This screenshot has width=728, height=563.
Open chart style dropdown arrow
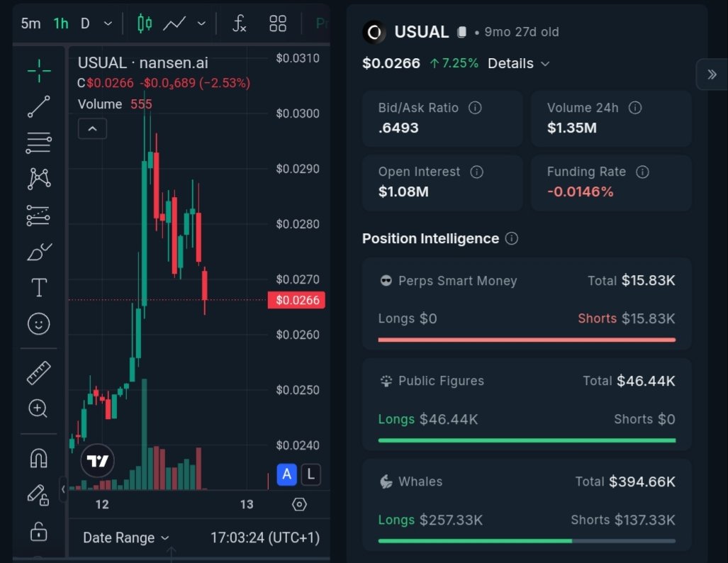(x=201, y=23)
